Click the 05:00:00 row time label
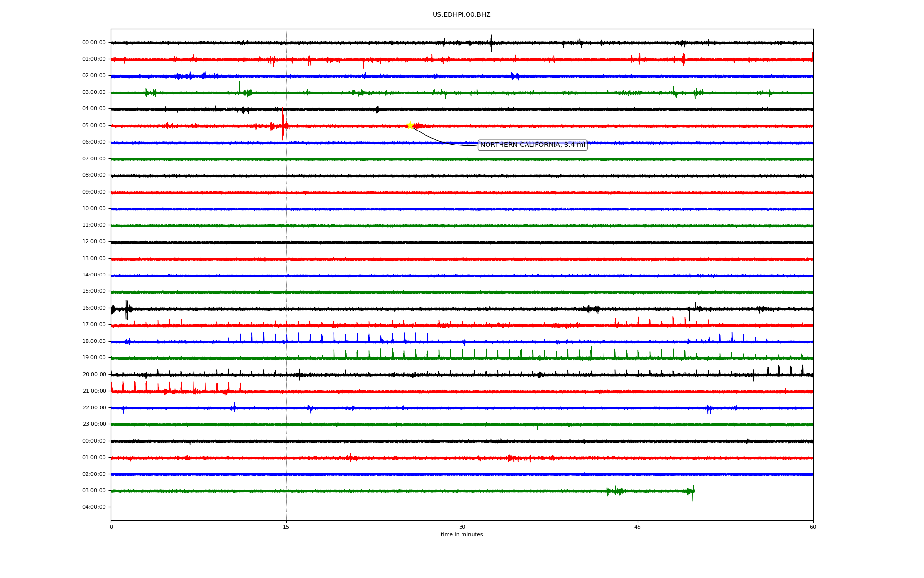Image resolution: width=924 pixels, height=578 pixels. click(94, 126)
